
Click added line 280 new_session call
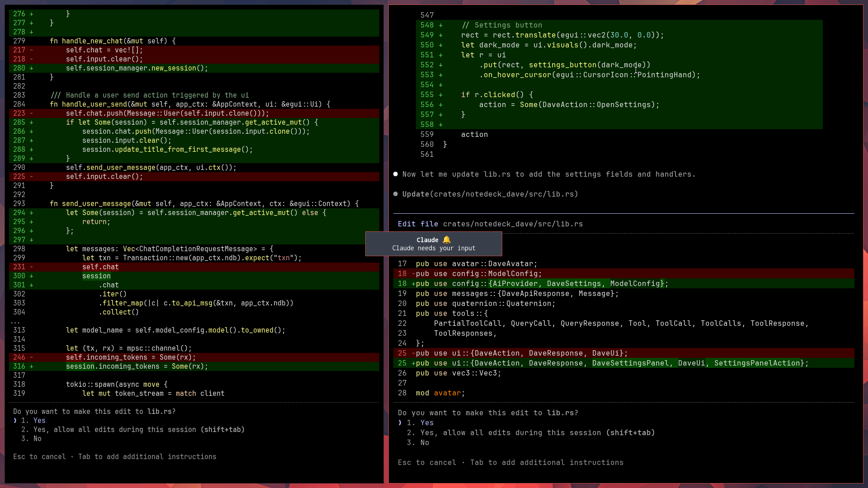click(x=137, y=68)
